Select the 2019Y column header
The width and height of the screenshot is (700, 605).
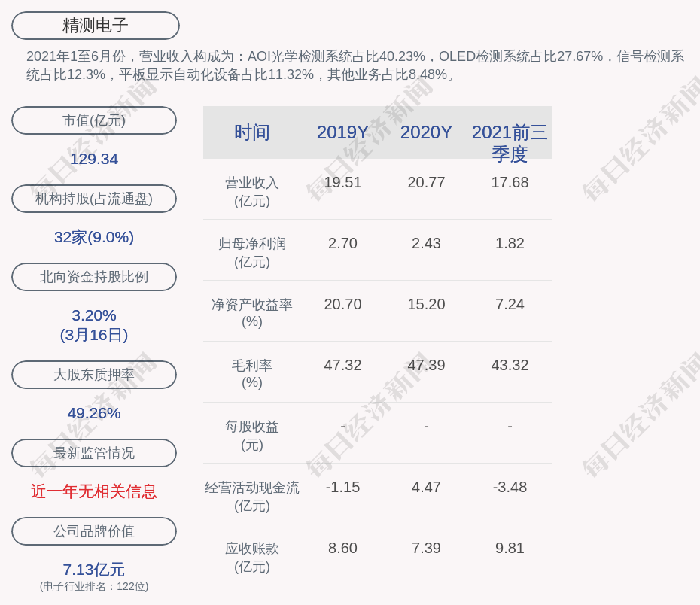(342, 132)
